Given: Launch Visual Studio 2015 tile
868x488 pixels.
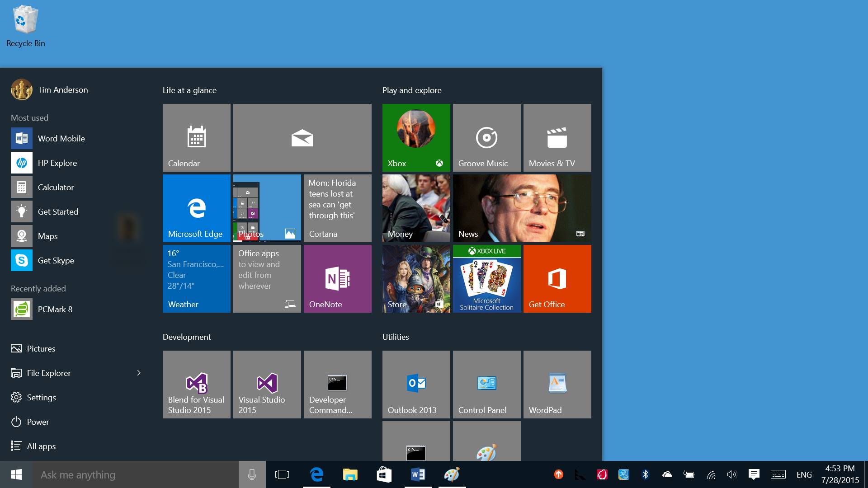Looking at the screenshot, I should coord(267,385).
